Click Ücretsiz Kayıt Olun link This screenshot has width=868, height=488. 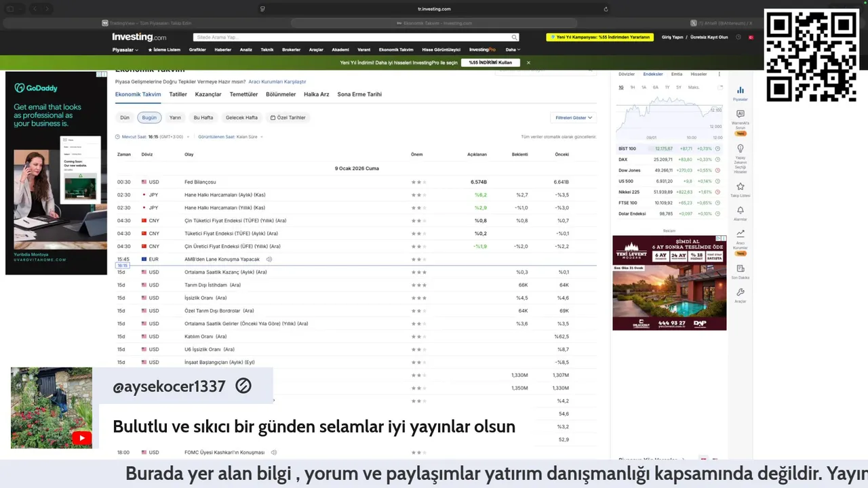pos(709,37)
